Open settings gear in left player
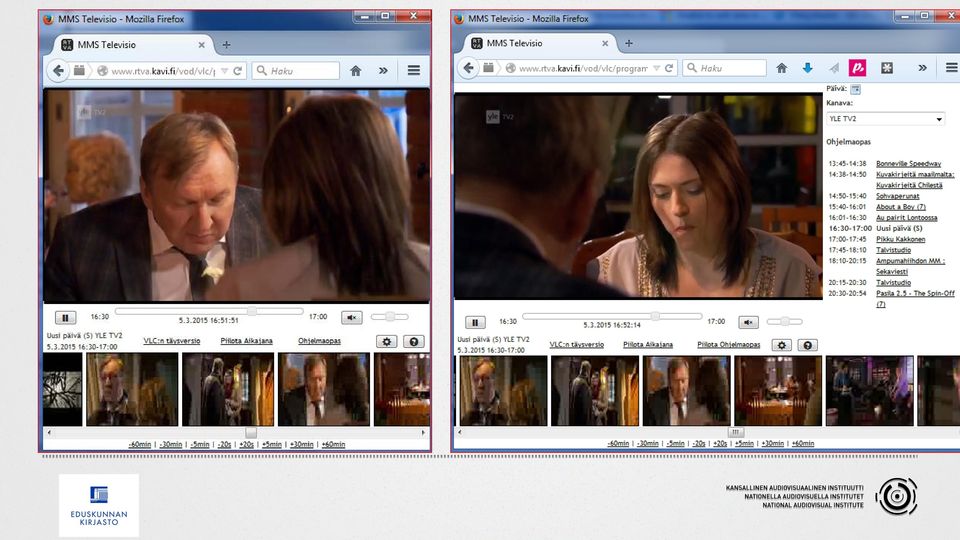960x540 pixels. 386,342
